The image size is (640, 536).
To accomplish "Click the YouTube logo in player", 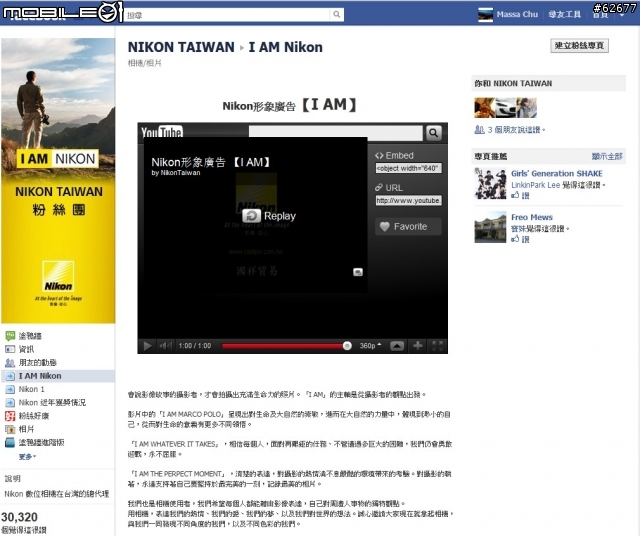I will tap(162, 132).
